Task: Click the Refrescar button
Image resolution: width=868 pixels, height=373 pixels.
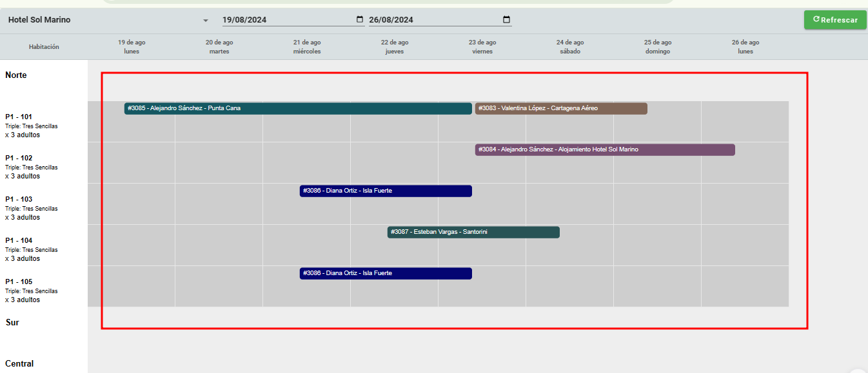Action: coord(835,20)
